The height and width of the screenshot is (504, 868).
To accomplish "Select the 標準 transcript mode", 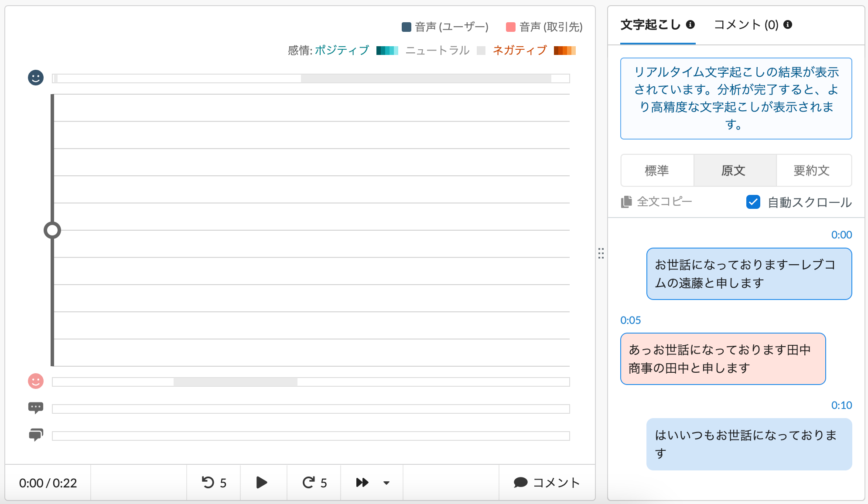I will coord(657,170).
